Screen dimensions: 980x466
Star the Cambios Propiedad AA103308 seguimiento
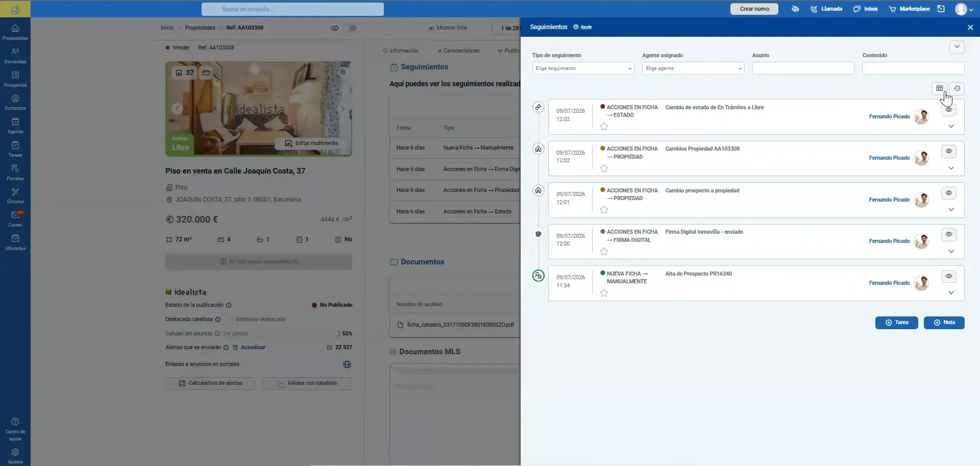point(604,168)
